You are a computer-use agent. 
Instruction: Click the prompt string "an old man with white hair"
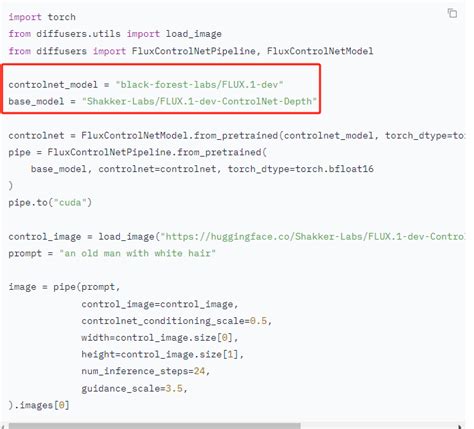pos(137,253)
